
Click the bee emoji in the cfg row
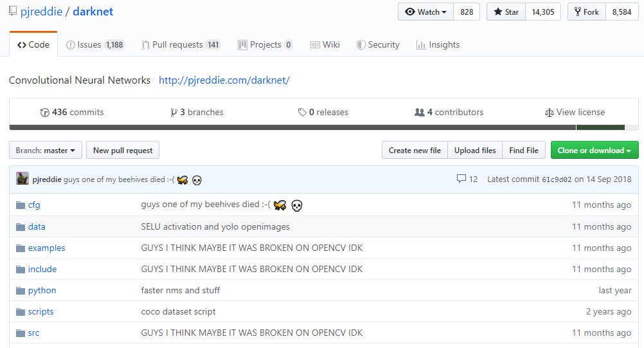coord(280,205)
